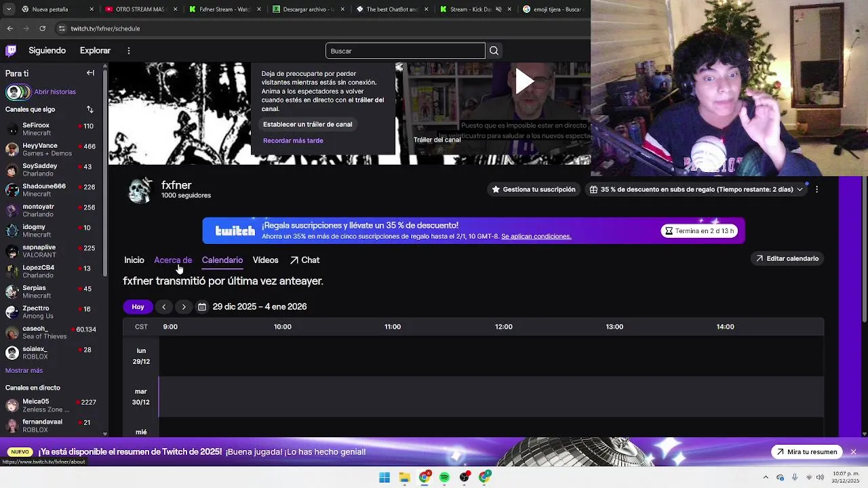868x488 pixels.
Task: Play the channel trailer video
Action: (524, 81)
